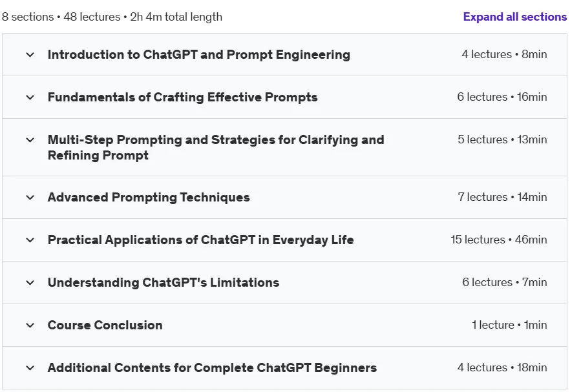Toggle Practical Applications section chevron
Viewport: 570px width, 392px height.
coord(30,240)
